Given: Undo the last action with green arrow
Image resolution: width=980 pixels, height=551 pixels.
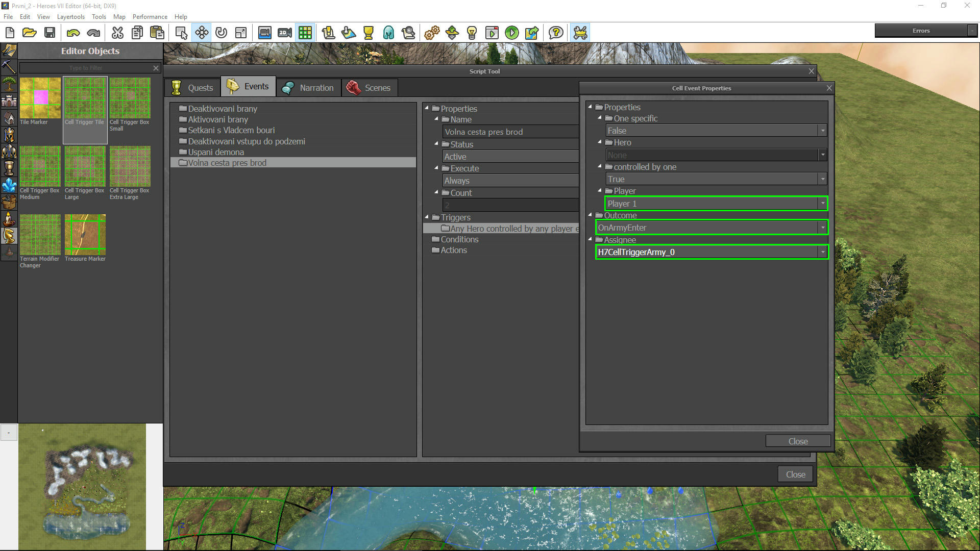Looking at the screenshot, I should 73,33.
